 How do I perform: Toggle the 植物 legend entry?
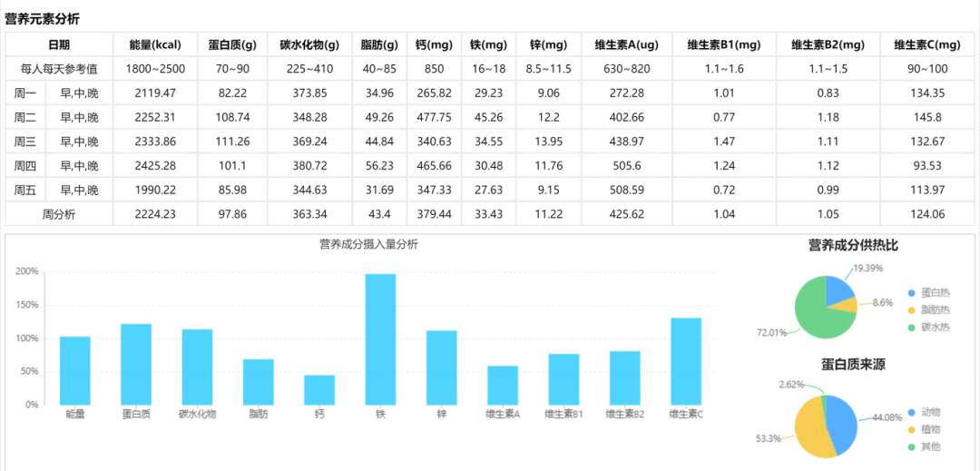[925, 429]
